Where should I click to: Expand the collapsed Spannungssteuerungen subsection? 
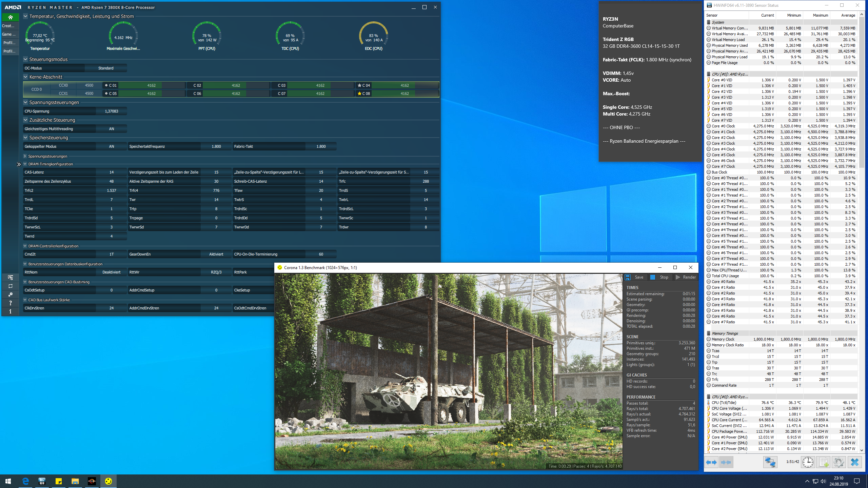click(25, 156)
